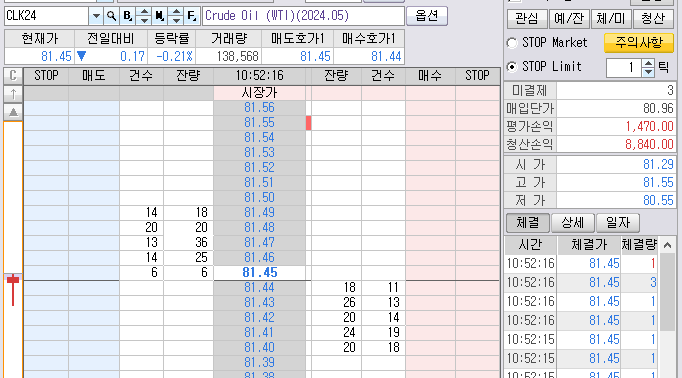The height and width of the screenshot is (378, 682).
Task: Click the 매수호가1 value 81.44
Action: point(369,56)
